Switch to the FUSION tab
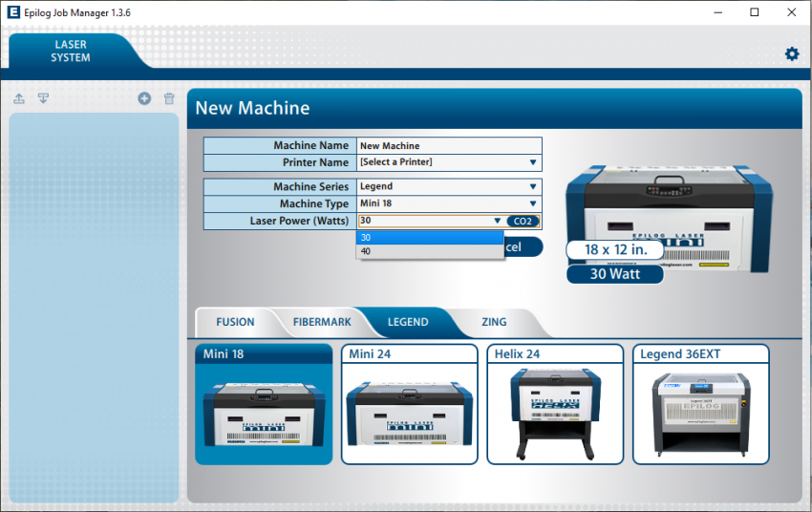Viewport: 812px width, 512px height. click(x=235, y=322)
